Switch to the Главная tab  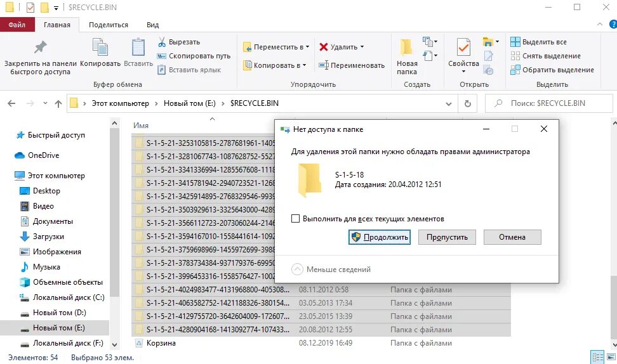(x=57, y=25)
